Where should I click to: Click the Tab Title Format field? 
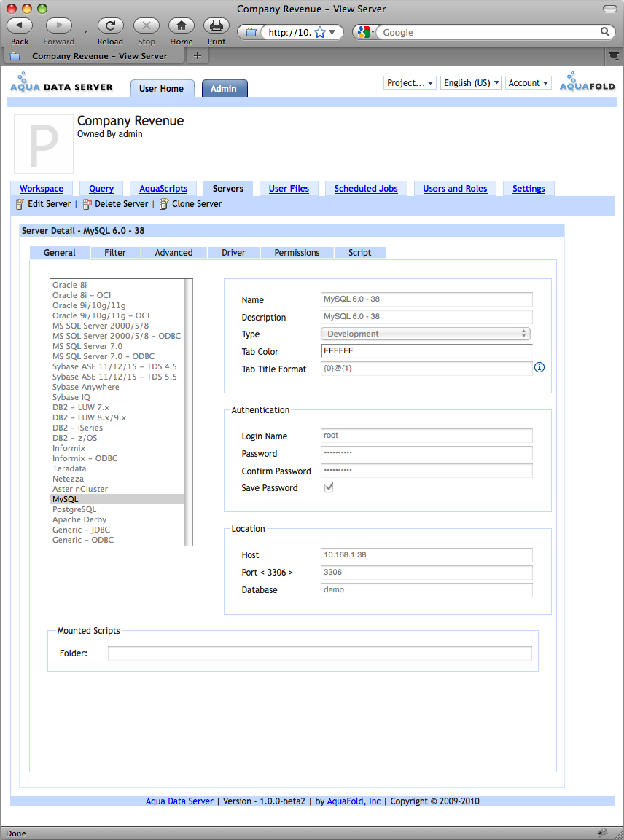click(426, 369)
